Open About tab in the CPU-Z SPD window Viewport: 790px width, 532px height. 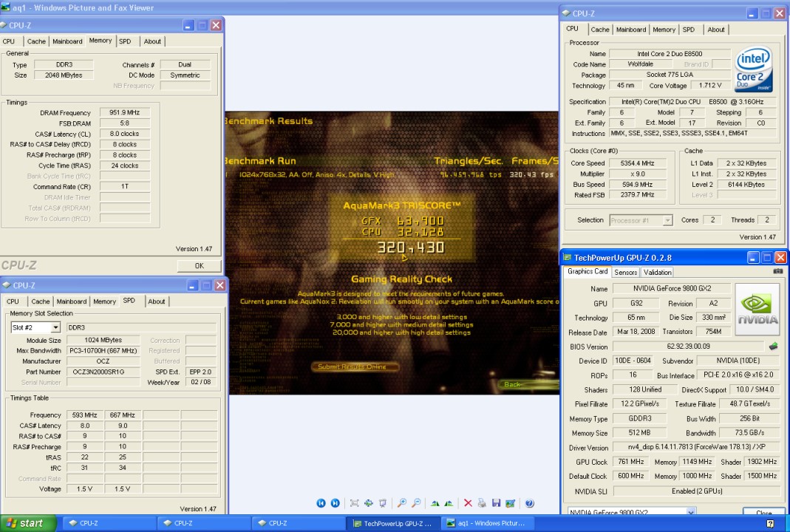(156, 301)
